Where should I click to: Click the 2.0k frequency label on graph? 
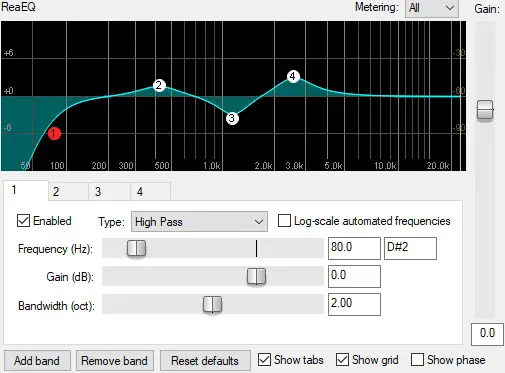click(263, 166)
